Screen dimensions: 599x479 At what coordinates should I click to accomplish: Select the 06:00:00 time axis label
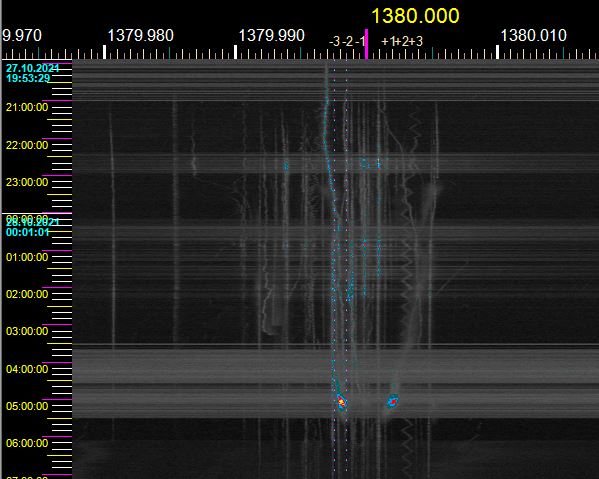point(27,443)
